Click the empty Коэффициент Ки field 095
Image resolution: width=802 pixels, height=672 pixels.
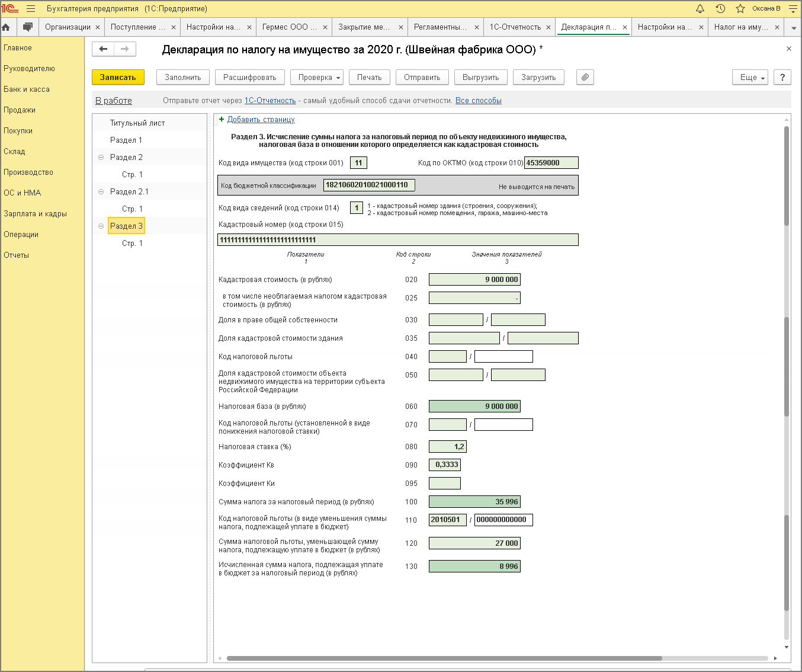click(x=445, y=483)
